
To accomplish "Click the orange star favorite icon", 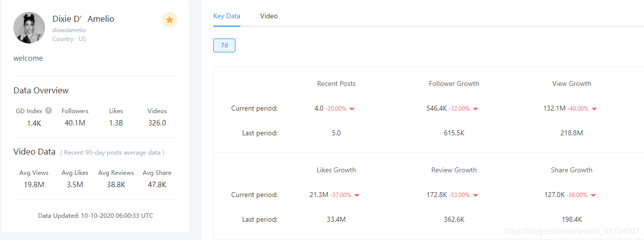I will coord(170,20).
